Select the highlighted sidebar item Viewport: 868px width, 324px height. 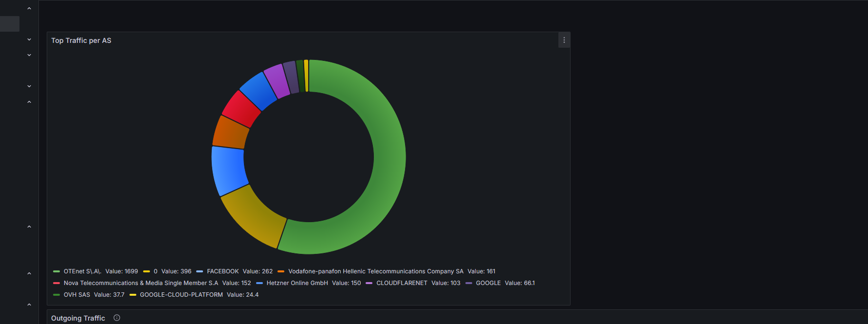click(x=10, y=24)
